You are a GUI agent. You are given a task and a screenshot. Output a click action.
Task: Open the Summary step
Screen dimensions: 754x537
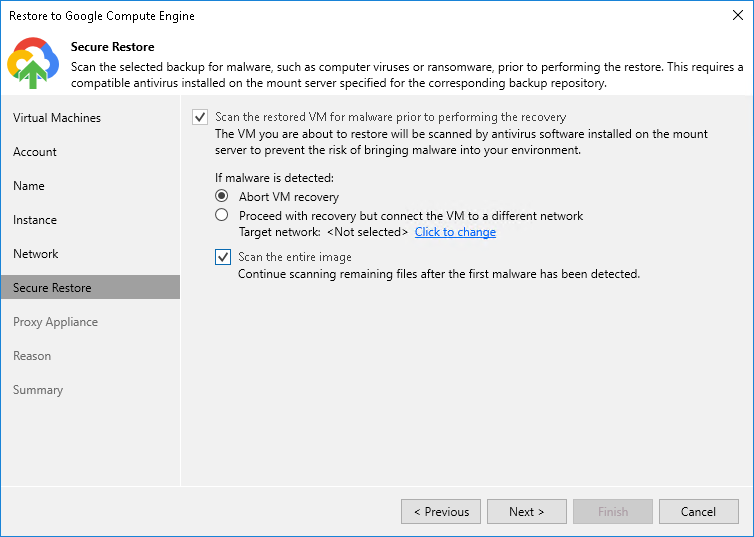38,390
